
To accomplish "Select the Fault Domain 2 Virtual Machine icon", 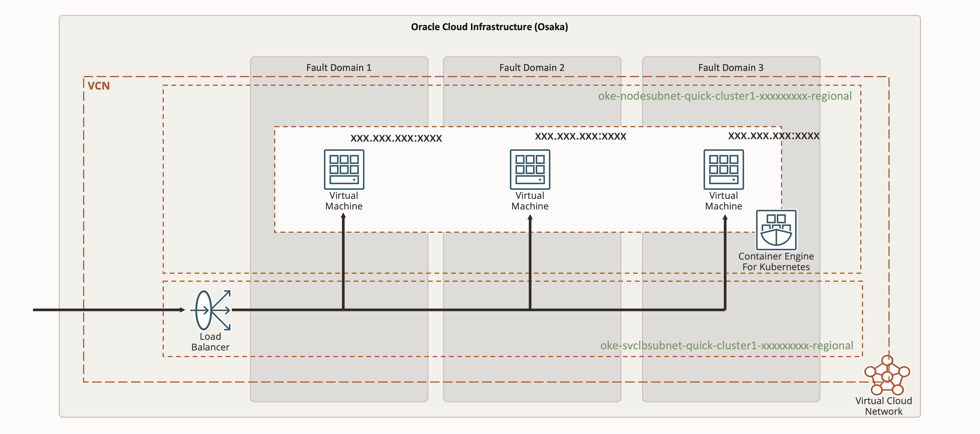I will pyautogui.click(x=530, y=169).
